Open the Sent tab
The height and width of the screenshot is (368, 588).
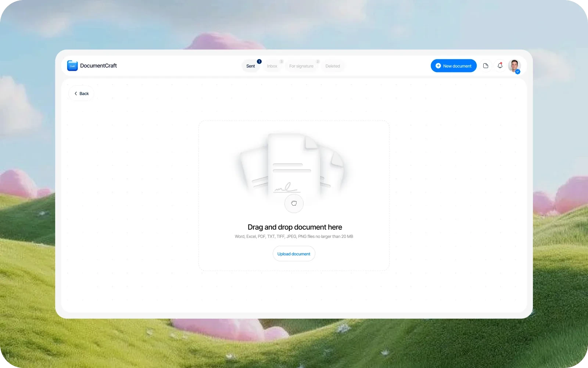tap(251, 66)
